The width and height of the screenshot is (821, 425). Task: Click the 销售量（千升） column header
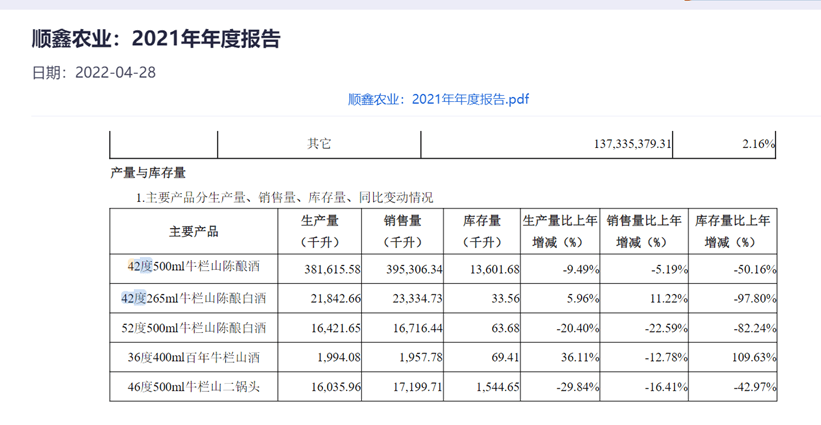pos(402,231)
